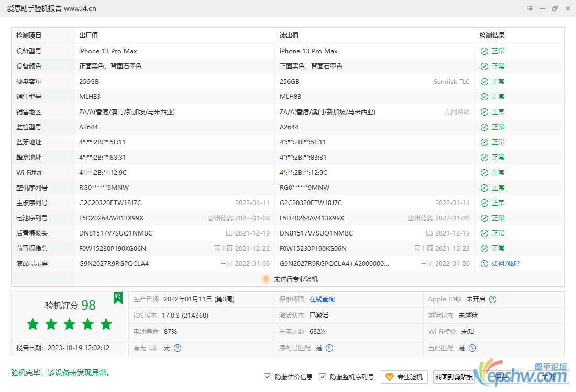
Task: Click the 验机完毕 result message
Action: point(61,373)
